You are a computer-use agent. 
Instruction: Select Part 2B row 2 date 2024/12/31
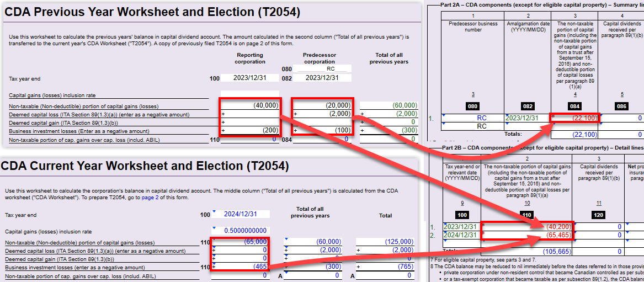click(461, 235)
